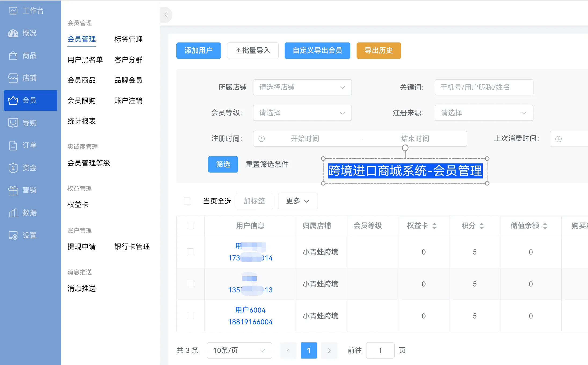Collapse the submenu with the left arrow

166,15
